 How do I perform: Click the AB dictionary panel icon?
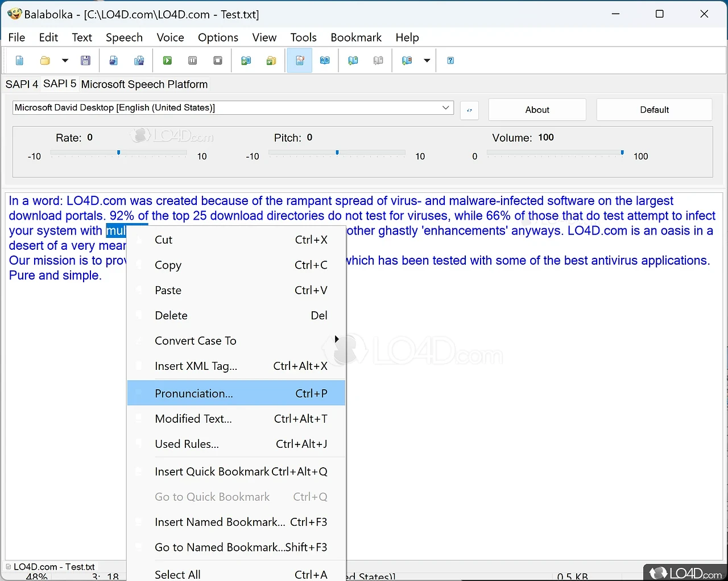[x=325, y=61]
